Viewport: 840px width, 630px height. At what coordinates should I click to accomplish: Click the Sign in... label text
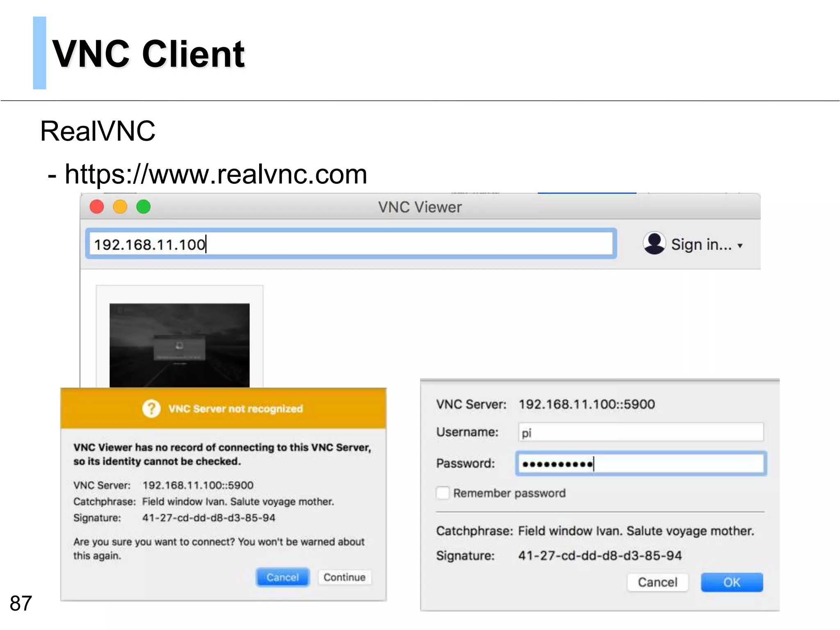701,244
